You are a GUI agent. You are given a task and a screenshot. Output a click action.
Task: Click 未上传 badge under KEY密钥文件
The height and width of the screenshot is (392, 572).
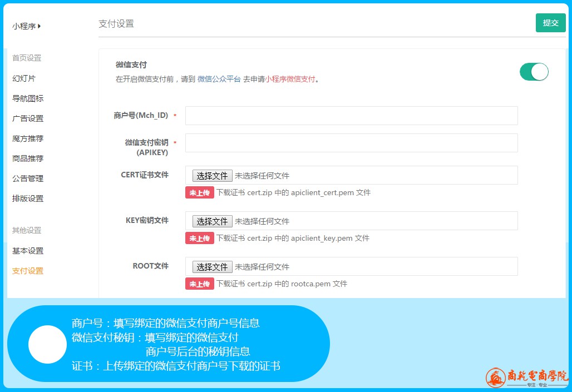pos(200,238)
